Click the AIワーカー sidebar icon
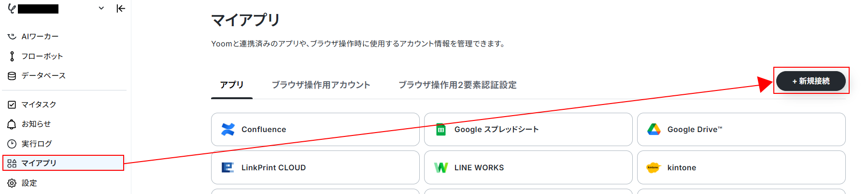 point(12,36)
